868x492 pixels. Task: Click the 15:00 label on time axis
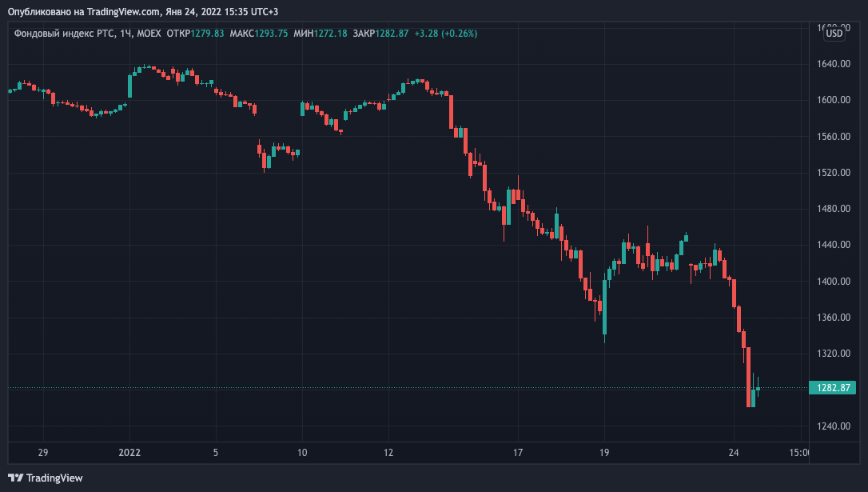tap(798, 453)
